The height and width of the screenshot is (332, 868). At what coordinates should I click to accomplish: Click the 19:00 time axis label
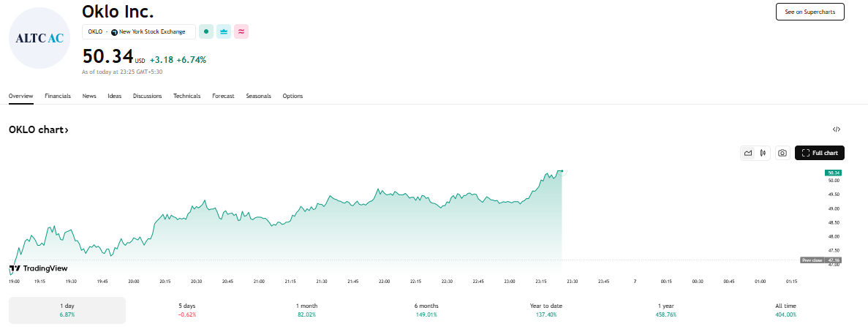click(15, 281)
